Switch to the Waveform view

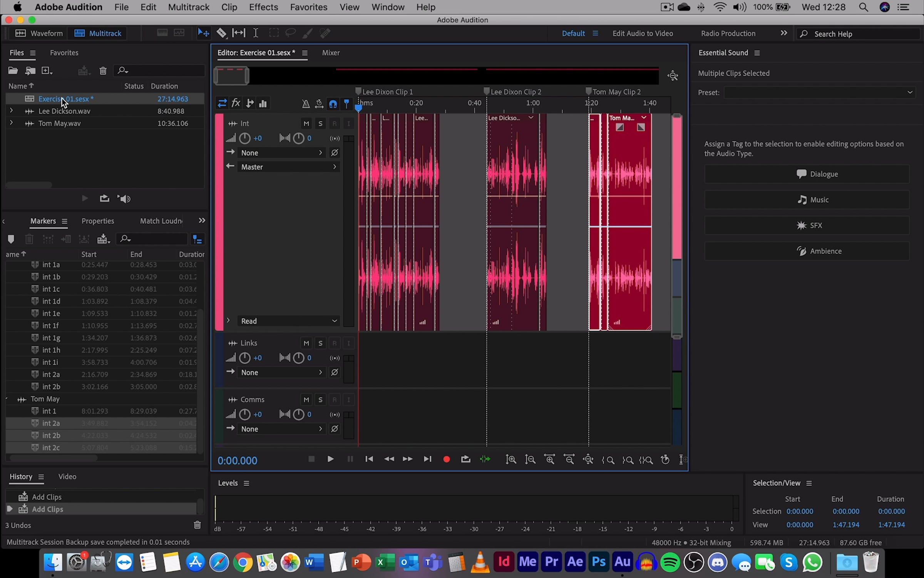point(38,34)
